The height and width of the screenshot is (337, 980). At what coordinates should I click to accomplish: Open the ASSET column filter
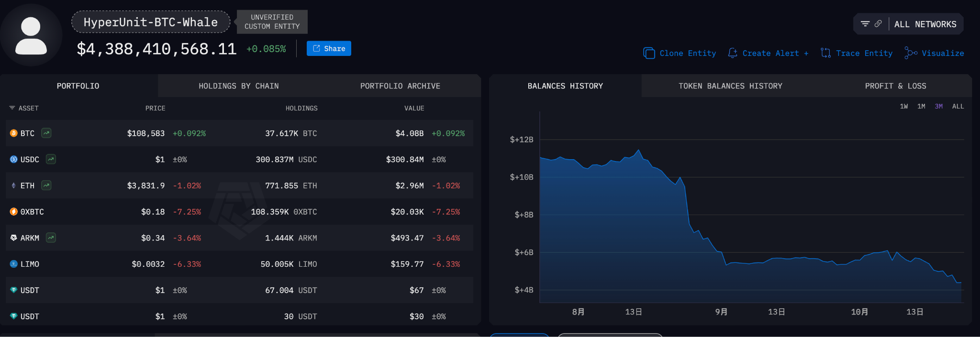24,108
